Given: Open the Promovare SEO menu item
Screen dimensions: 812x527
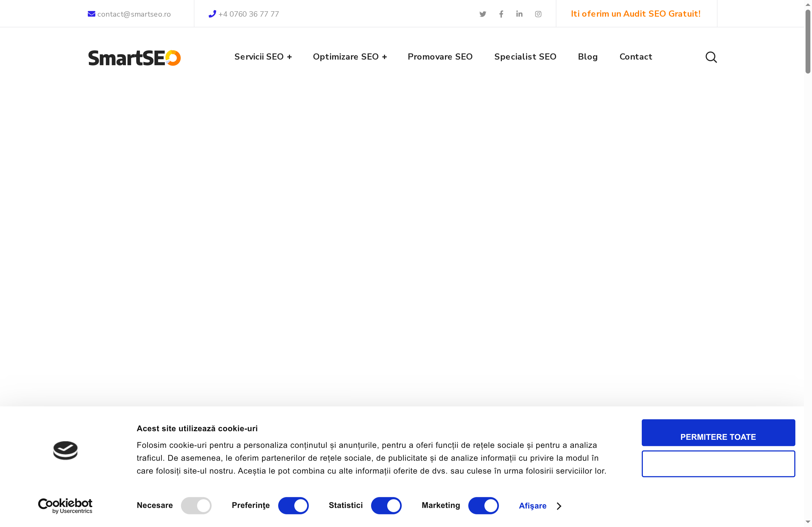Looking at the screenshot, I should pos(440,57).
